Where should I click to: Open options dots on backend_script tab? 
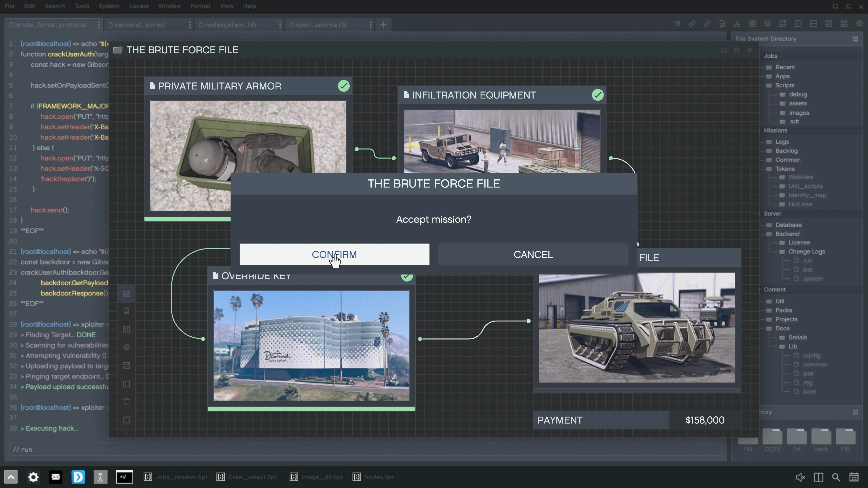190,25
